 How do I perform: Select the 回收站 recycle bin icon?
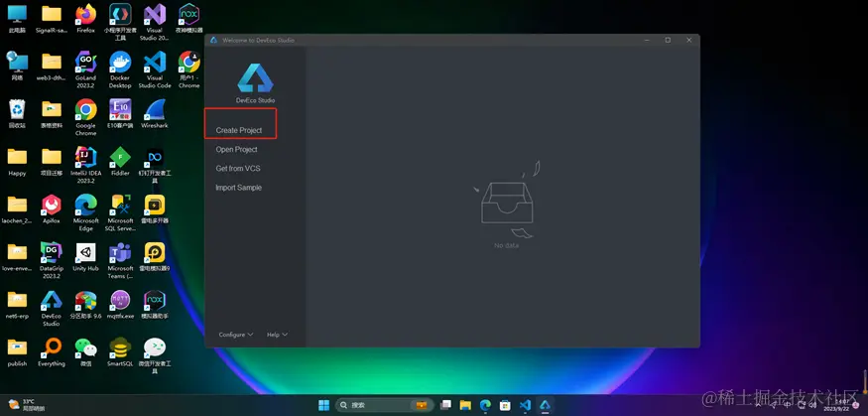click(17, 114)
